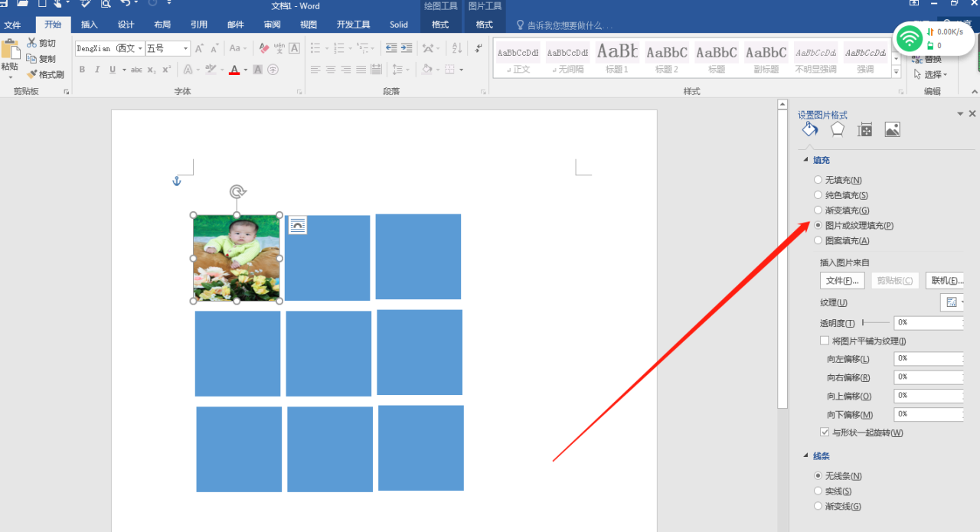The width and height of the screenshot is (980, 532).
Task: Select Gradient fill (渐变填充) option
Action: [818, 211]
